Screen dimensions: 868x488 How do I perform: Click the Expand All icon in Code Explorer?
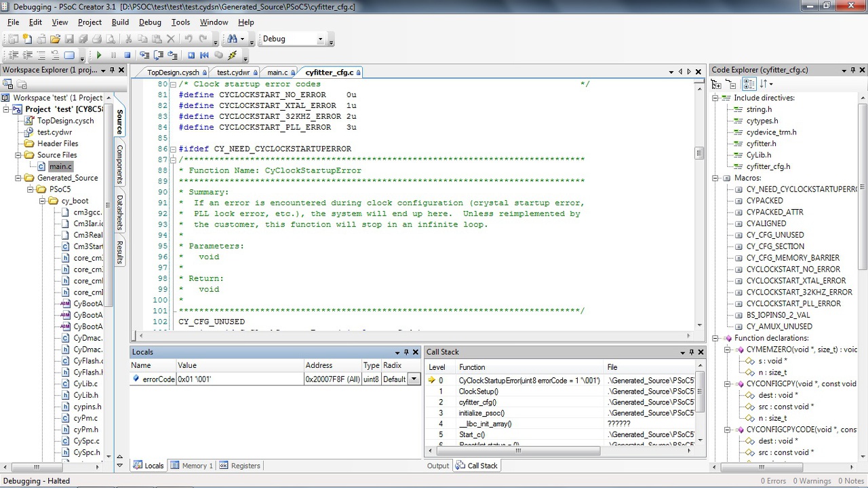click(716, 84)
